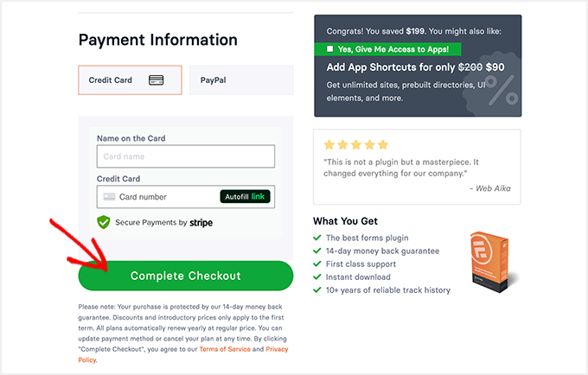Click the checkmark beside First class support
This screenshot has height=375, width=588.
pyautogui.click(x=317, y=264)
